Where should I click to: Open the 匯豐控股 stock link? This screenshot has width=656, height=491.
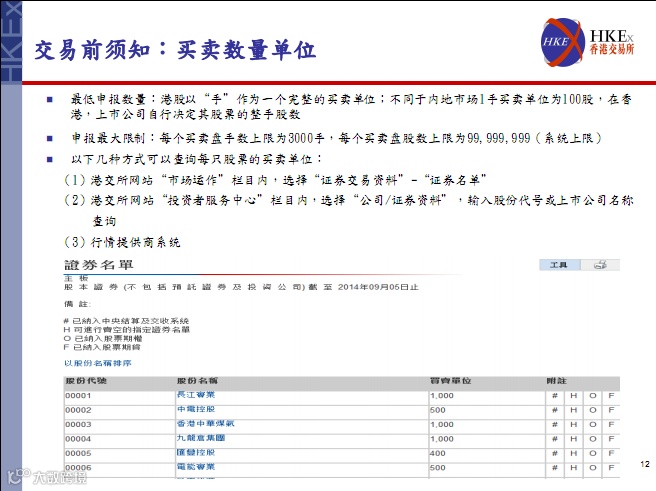(196, 452)
